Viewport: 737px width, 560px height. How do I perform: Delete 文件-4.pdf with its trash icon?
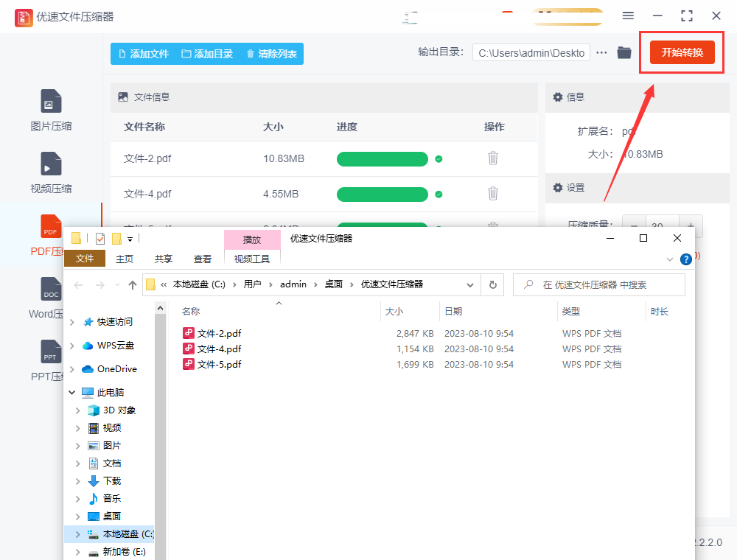point(492,193)
